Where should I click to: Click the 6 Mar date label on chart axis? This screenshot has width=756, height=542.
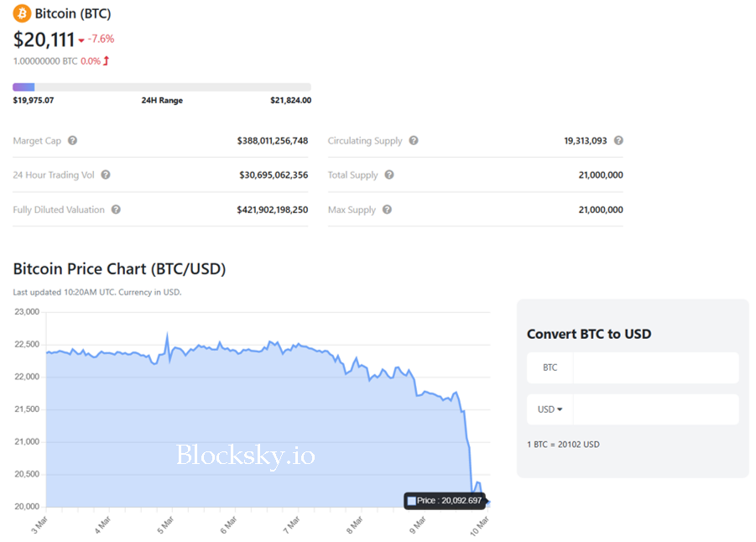pyautogui.click(x=228, y=524)
